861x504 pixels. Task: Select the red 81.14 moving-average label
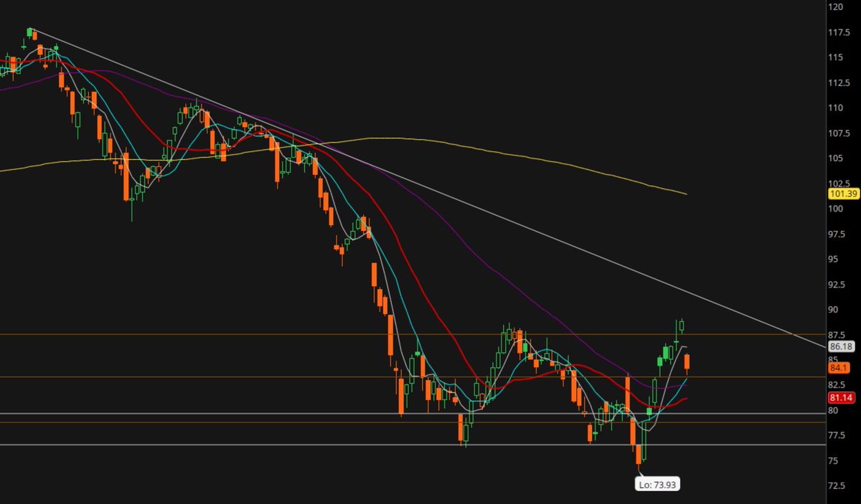click(839, 397)
